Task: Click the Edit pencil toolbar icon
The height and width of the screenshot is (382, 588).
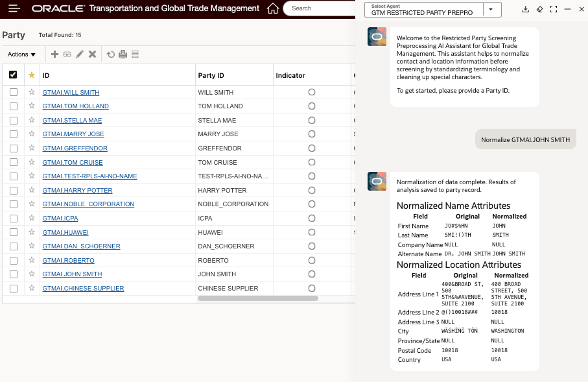Action: (x=80, y=54)
